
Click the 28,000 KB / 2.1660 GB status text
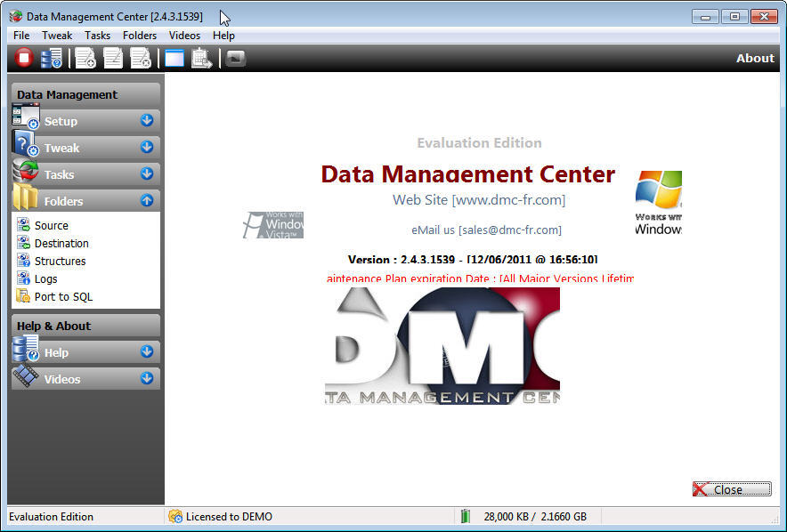(x=535, y=517)
